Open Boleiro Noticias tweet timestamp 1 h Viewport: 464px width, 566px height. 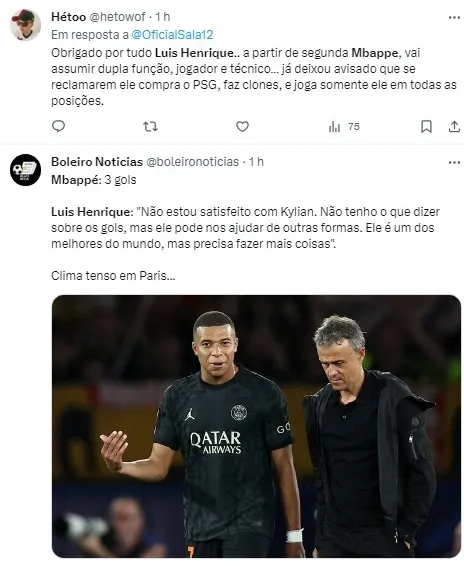[x=256, y=162]
